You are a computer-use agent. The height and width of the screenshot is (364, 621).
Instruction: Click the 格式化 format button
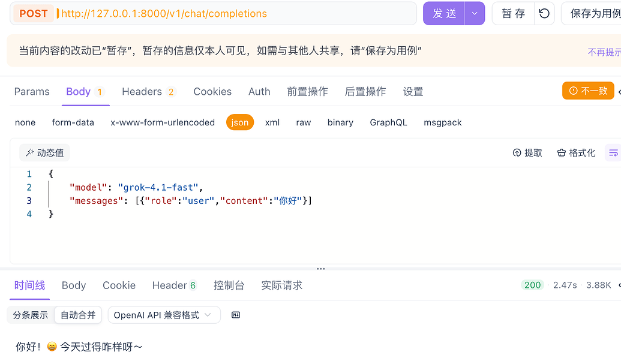click(x=576, y=153)
